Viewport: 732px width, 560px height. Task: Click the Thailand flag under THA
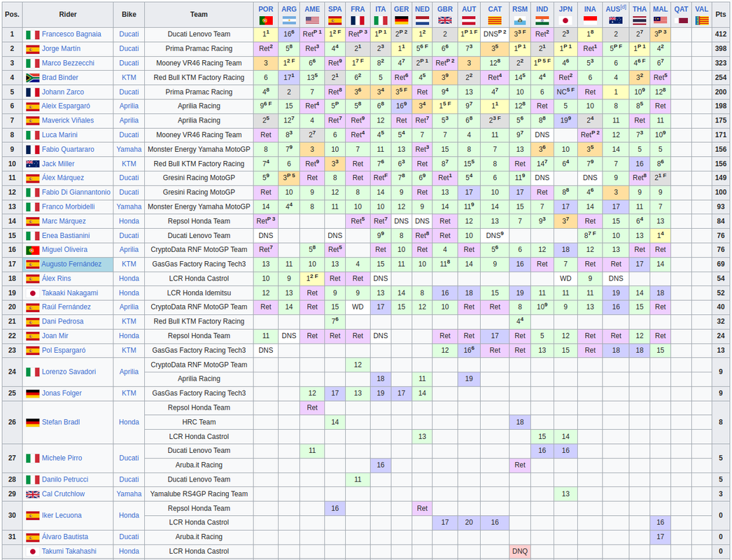tap(640, 20)
